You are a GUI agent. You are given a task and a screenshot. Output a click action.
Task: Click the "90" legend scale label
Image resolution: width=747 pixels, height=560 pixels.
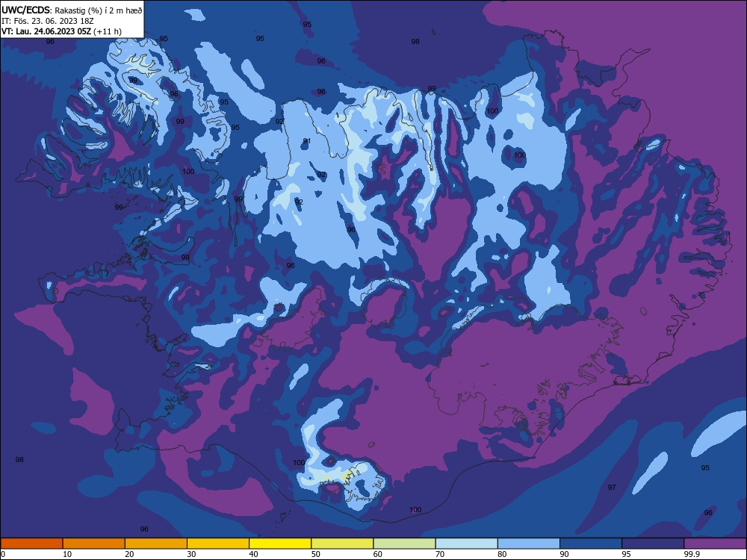(x=565, y=554)
